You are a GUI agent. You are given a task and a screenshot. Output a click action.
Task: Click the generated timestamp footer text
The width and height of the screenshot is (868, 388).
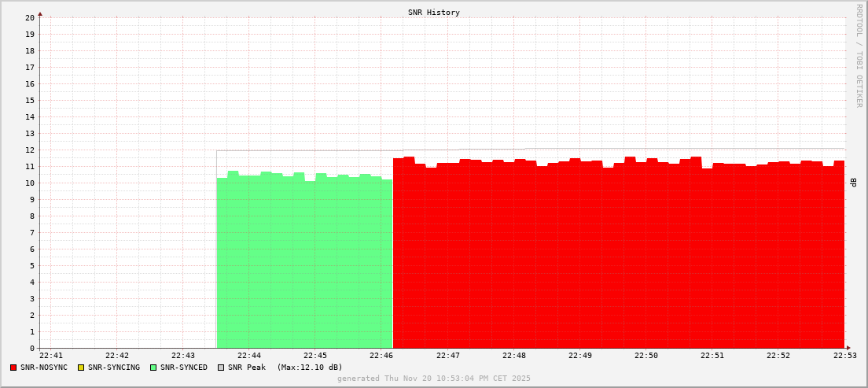(434, 379)
